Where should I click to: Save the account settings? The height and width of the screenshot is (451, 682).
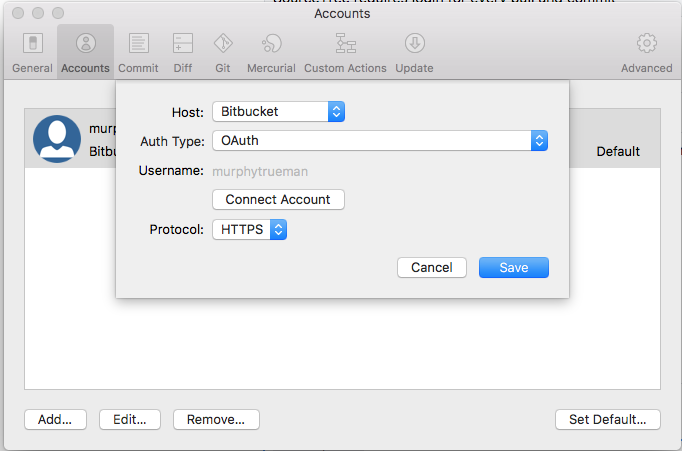(x=514, y=267)
